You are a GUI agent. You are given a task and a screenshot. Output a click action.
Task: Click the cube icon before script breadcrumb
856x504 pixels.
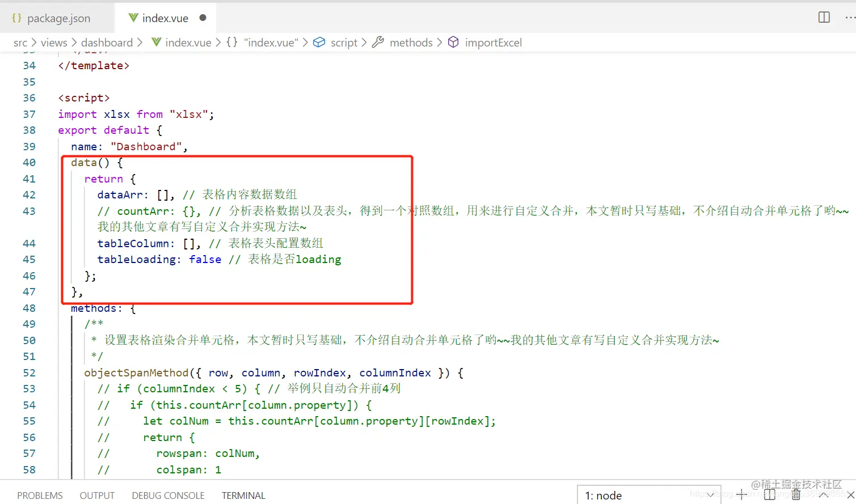click(x=319, y=42)
